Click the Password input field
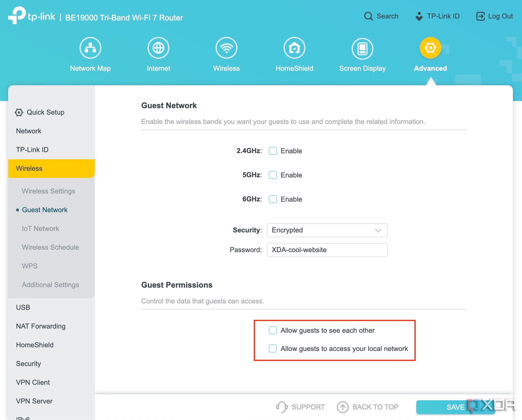 pyautogui.click(x=327, y=250)
